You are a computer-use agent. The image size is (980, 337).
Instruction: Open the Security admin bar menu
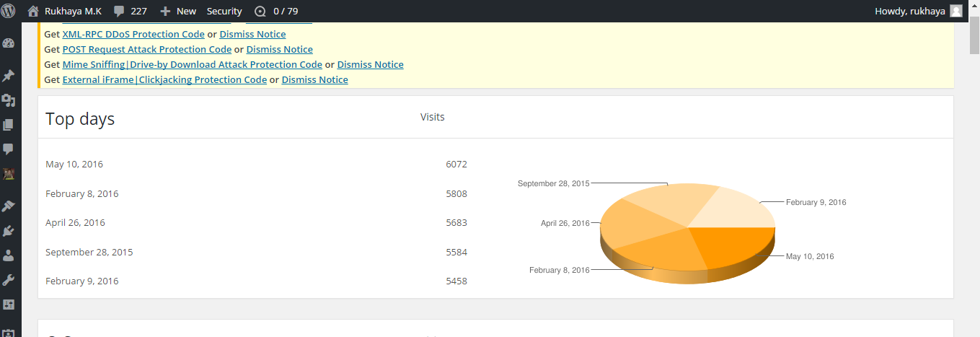coord(224,11)
